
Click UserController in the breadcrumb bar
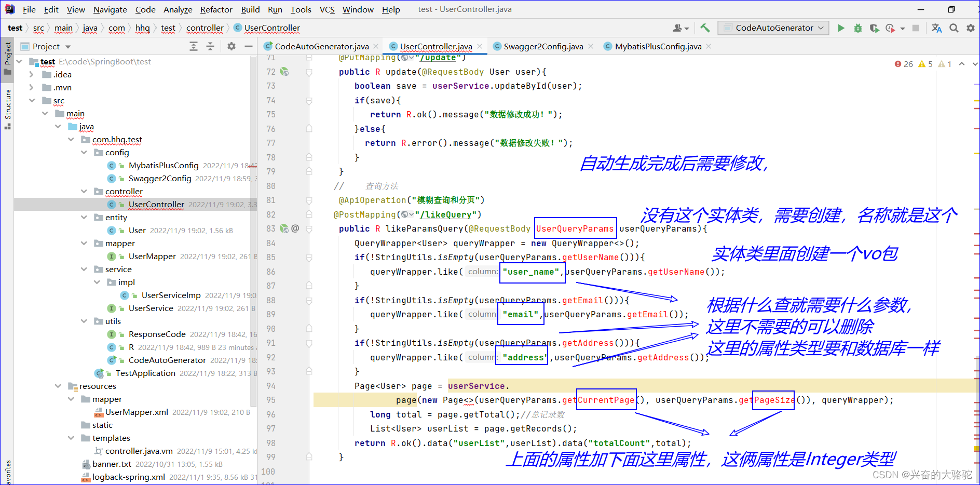tap(272, 28)
